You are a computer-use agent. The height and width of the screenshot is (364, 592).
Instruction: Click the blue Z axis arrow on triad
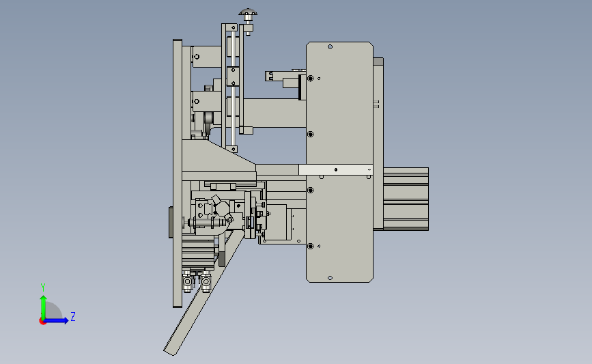point(57,320)
